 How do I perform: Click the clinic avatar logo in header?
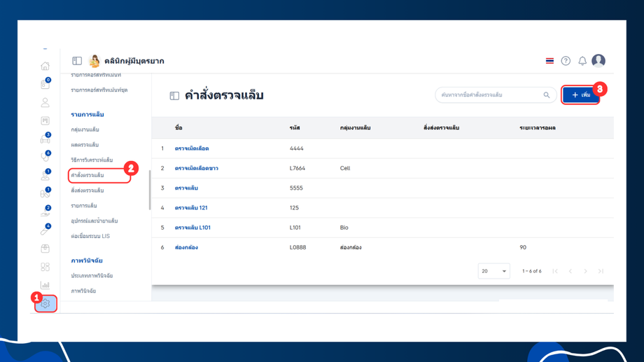click(x=94, y=61)
